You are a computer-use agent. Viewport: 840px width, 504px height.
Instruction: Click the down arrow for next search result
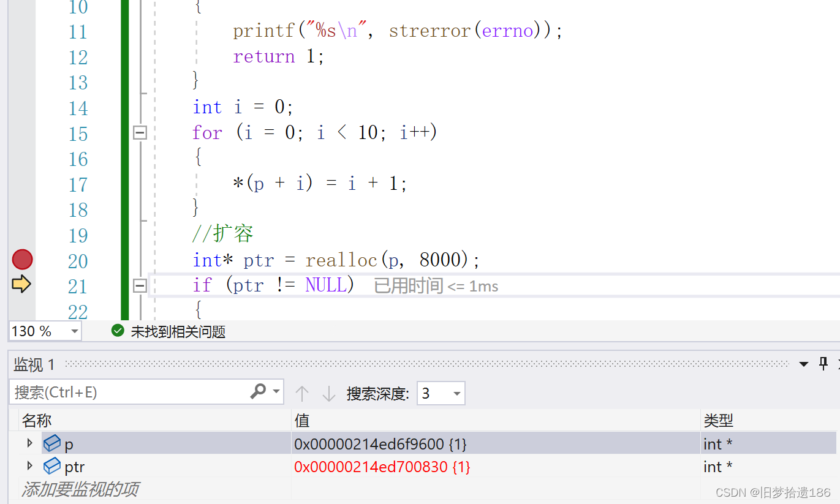(x=329, y=393)
